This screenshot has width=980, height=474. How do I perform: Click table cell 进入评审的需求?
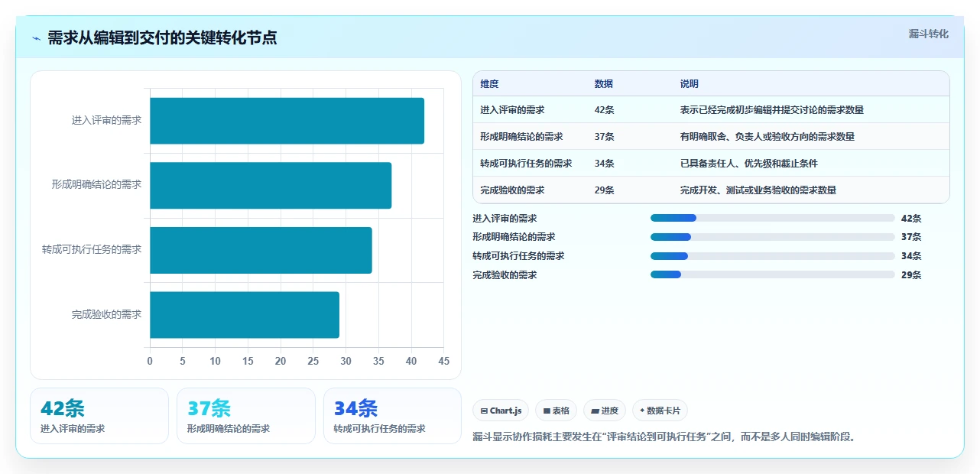[512, 110]
